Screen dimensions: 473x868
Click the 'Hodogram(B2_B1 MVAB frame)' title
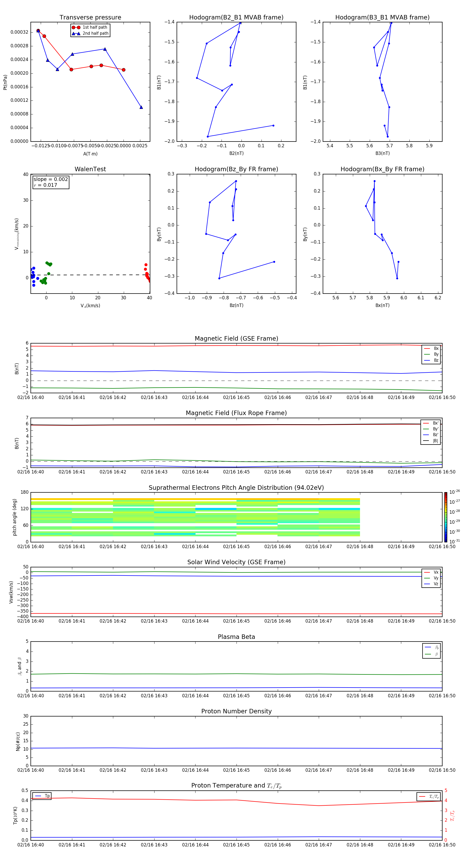pos(236,18)
